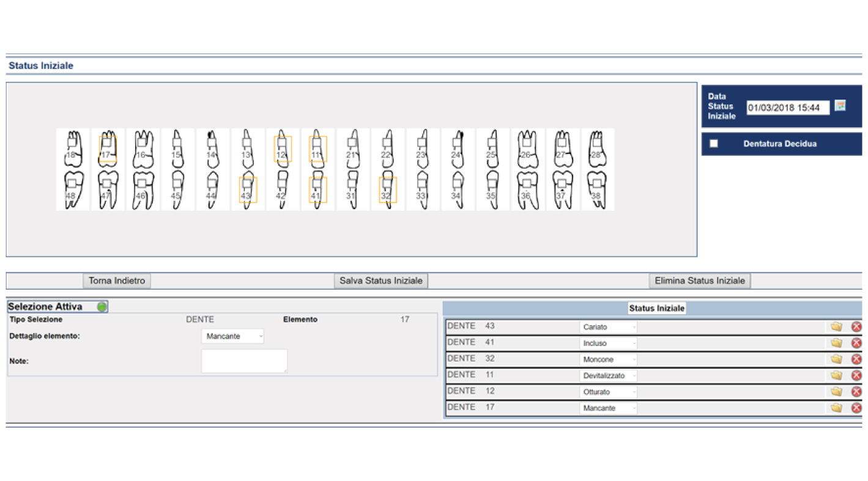
Task: Select tooth 36 in the dental chart
Action: tap(527, 190)
